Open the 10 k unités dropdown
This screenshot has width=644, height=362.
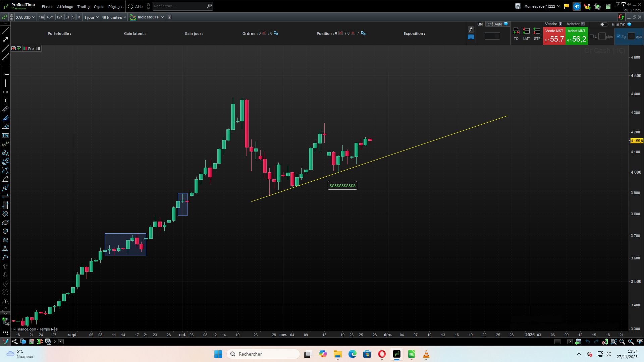coord(114,17)
